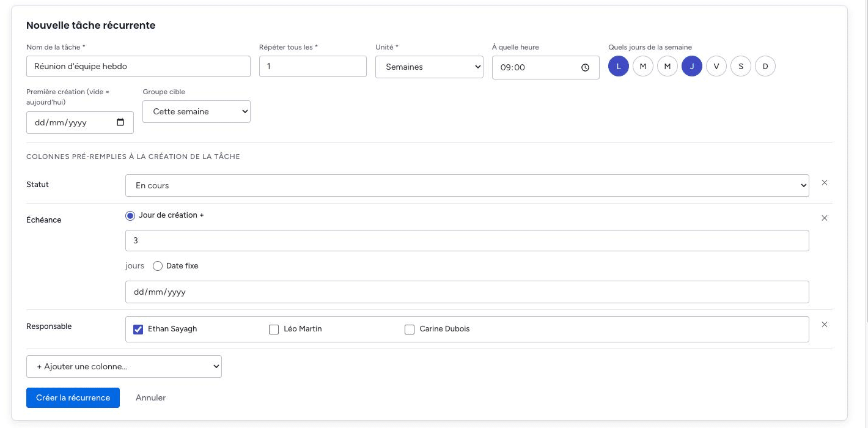This screenshot has height=428, width=868.
Task: Click the Créer la récurrence button
Action: 73,397
